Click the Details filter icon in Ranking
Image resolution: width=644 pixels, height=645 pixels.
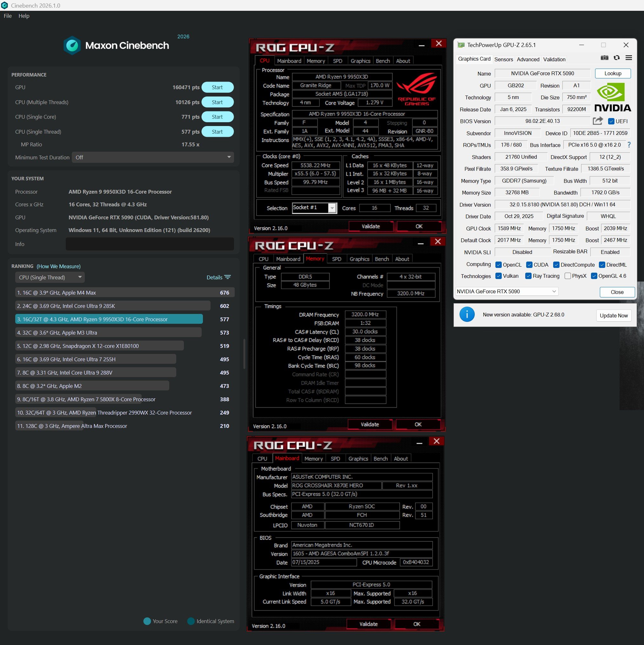pos(228,277)
